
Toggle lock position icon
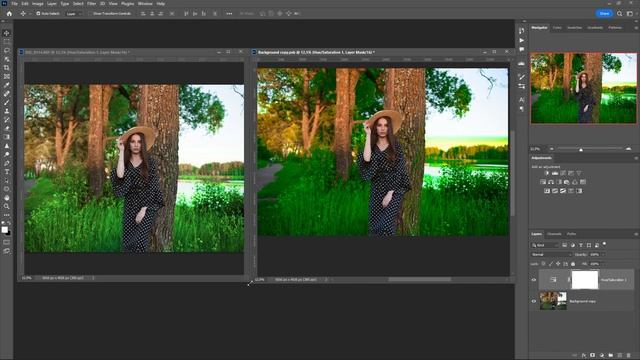tap(558, 264)
